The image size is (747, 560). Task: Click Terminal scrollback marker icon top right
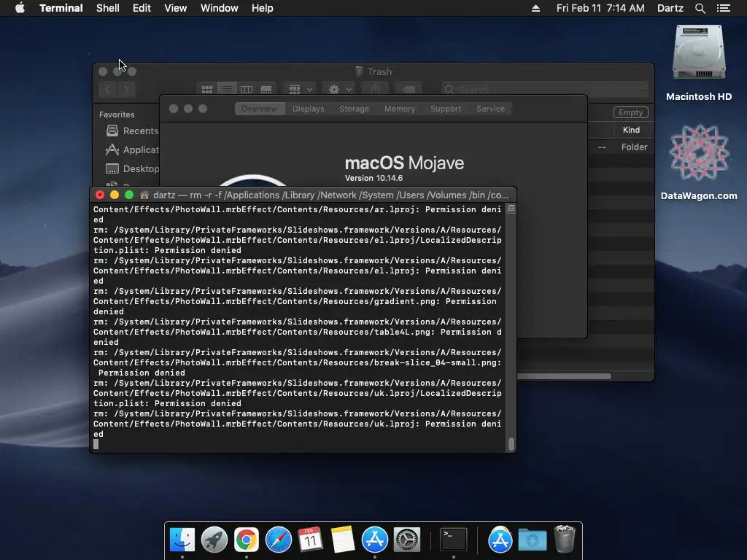coord(511,209)
